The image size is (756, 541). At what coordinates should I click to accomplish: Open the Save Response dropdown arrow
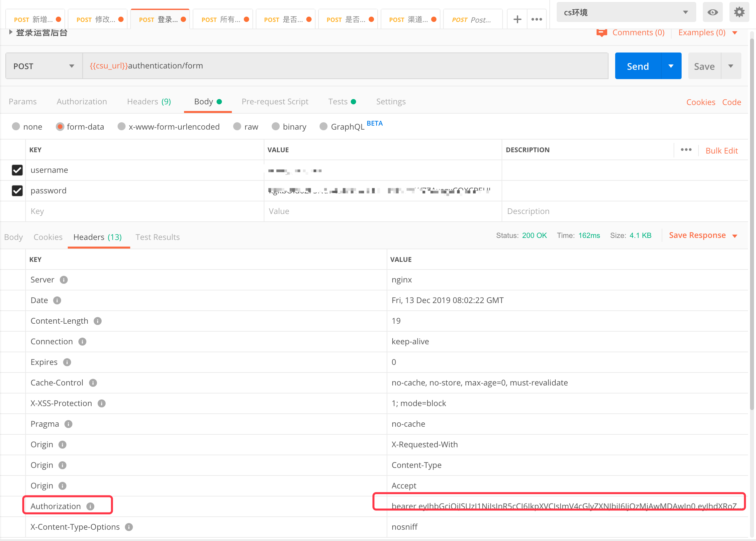coord(735,235)
